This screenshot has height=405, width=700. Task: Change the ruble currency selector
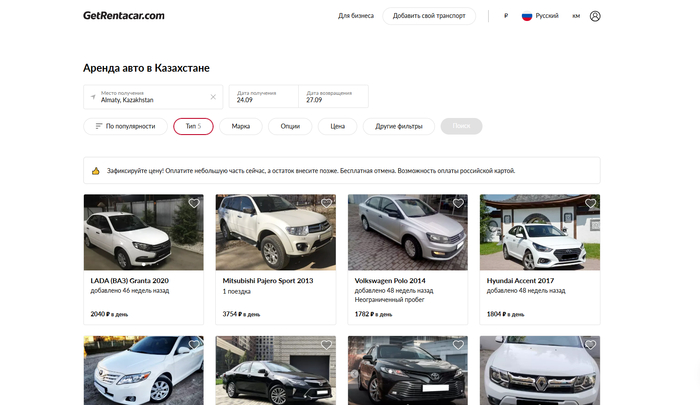[506, 16]
